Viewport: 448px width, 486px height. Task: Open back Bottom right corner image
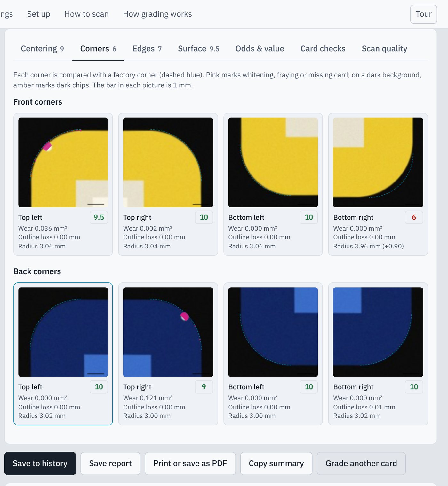pos(378,332)
